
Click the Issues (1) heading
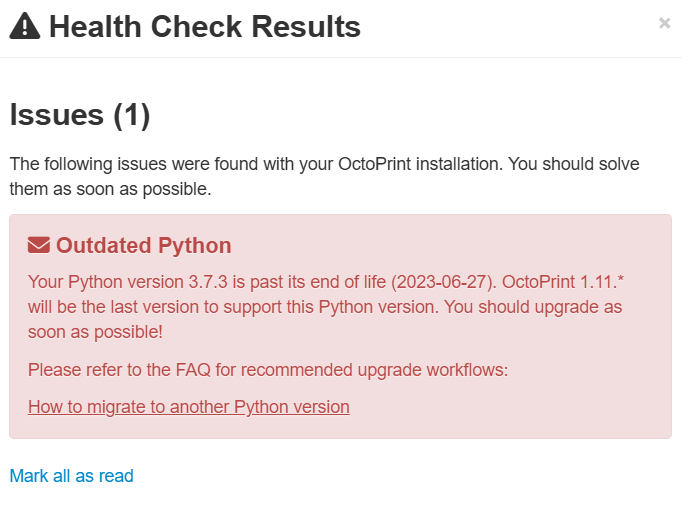pos(80,115)
